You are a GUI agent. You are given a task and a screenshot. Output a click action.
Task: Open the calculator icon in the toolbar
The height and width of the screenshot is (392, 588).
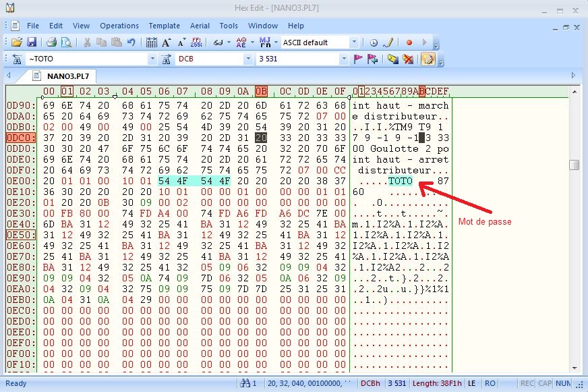coord(152,43)
